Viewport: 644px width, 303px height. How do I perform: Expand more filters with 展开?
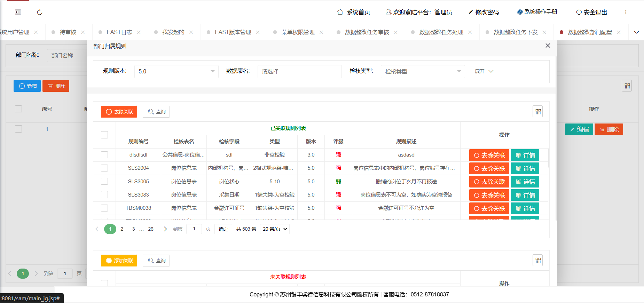pos(484,71)
